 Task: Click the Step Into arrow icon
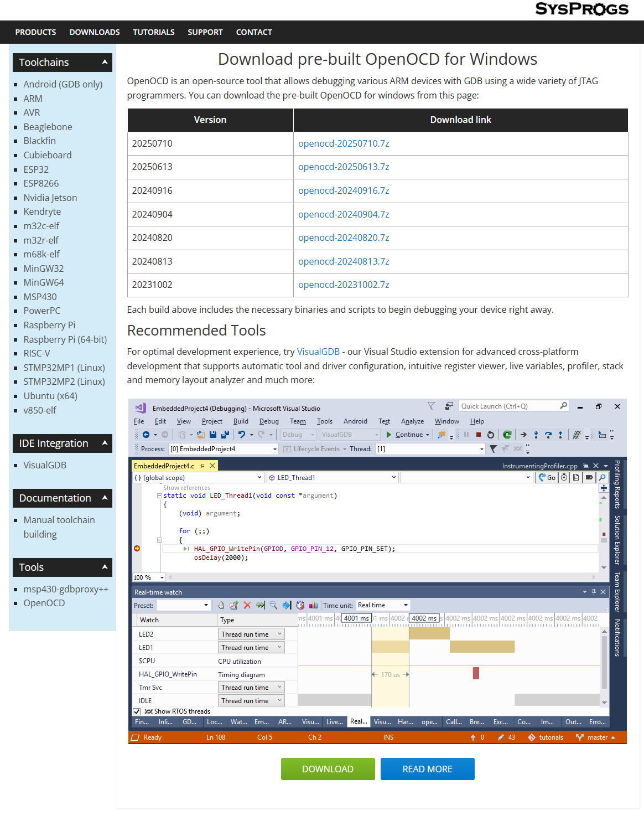[536, 435]
